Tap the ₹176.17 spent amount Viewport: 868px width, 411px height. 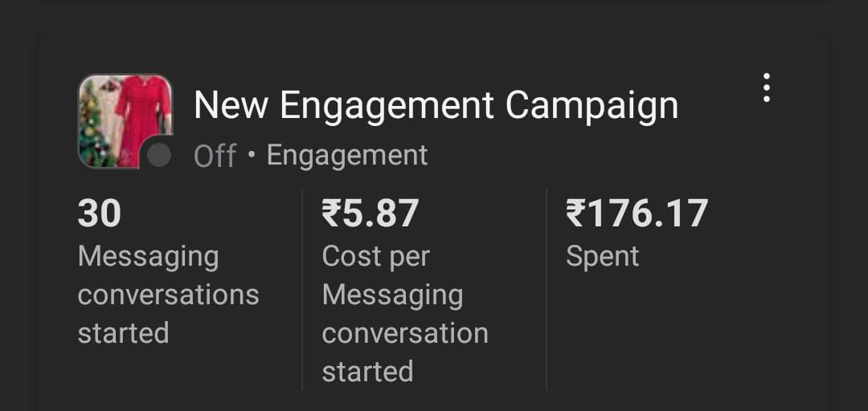[637, 214]
